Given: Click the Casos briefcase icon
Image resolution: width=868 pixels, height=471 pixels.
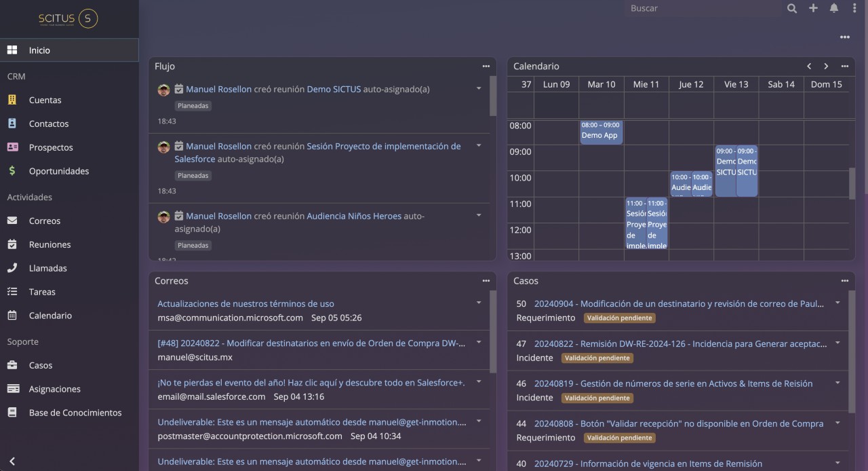Looking at the screenshot, I should point(12,365).
